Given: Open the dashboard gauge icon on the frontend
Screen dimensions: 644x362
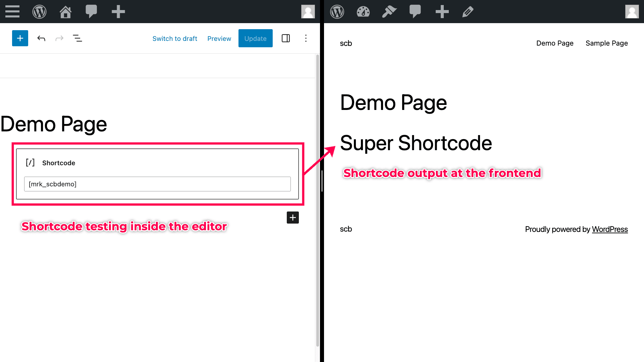Looking at the screenshot, I should [363, 12].
